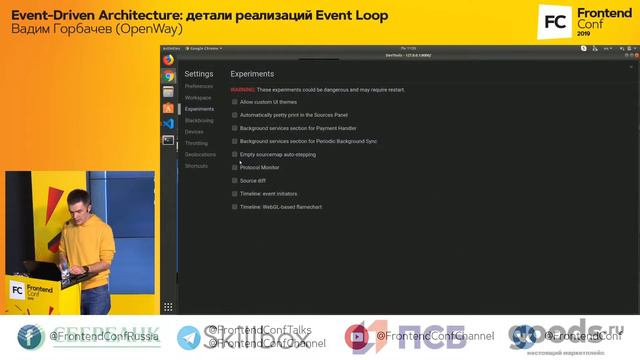Open the Workspace settings tab

198,98
